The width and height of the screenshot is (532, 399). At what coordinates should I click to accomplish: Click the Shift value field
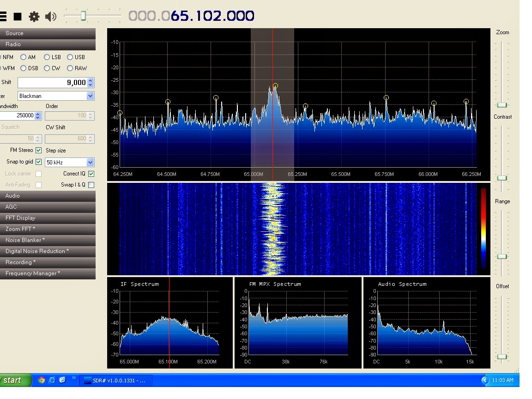tap(53, 83)
